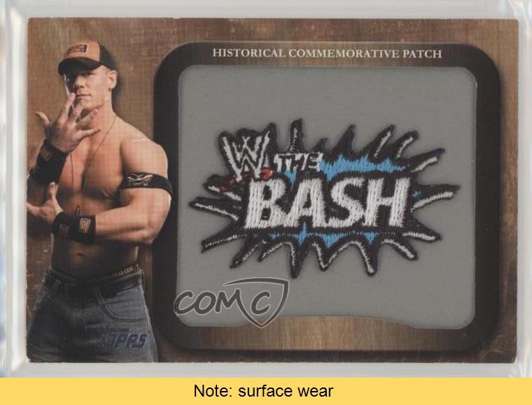Image resolution: width=532 pixels, height=405 pixels.
Task: Click the Topps logo near the jeans
Action: click(125, 339)
